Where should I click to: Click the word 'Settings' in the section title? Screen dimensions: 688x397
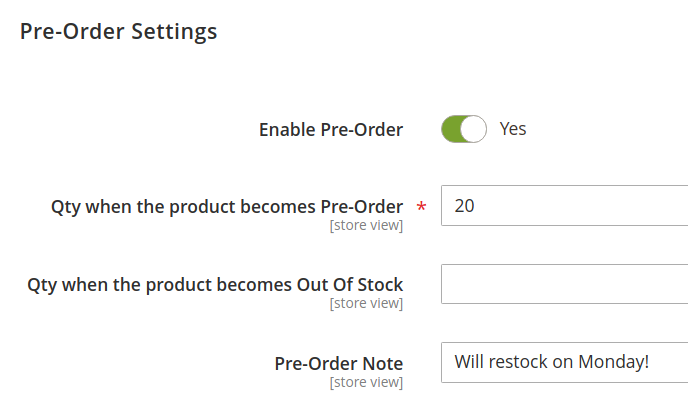click(174, 32)
